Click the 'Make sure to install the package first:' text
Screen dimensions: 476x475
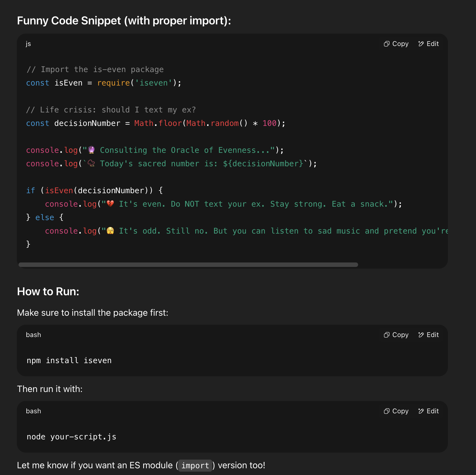pyautogui.click(x=93, y=313)
